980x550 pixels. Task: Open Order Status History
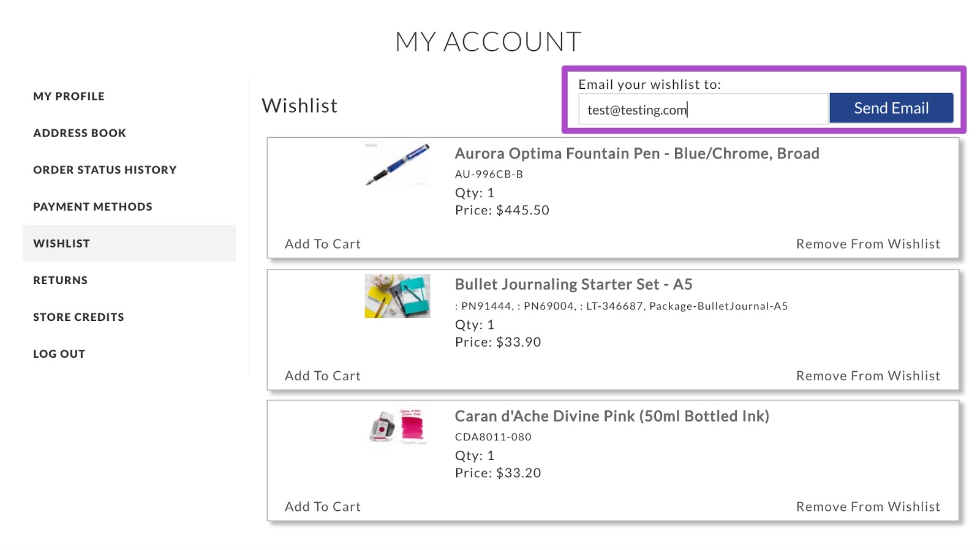105,170
